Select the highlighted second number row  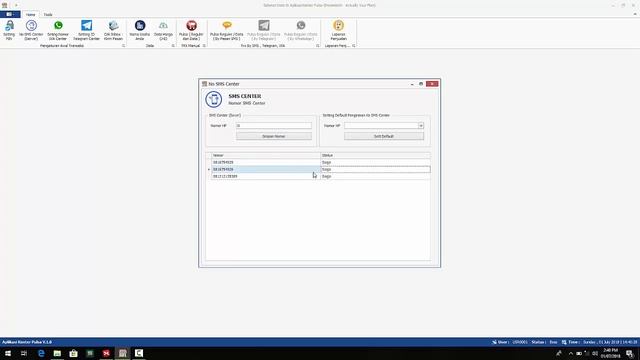pos(266,169)
